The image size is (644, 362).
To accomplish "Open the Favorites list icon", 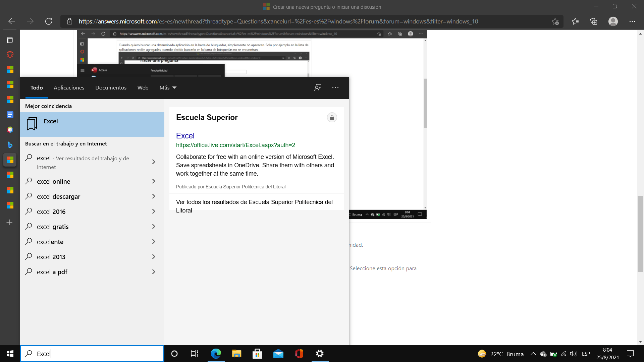I will tap(575, 21).
